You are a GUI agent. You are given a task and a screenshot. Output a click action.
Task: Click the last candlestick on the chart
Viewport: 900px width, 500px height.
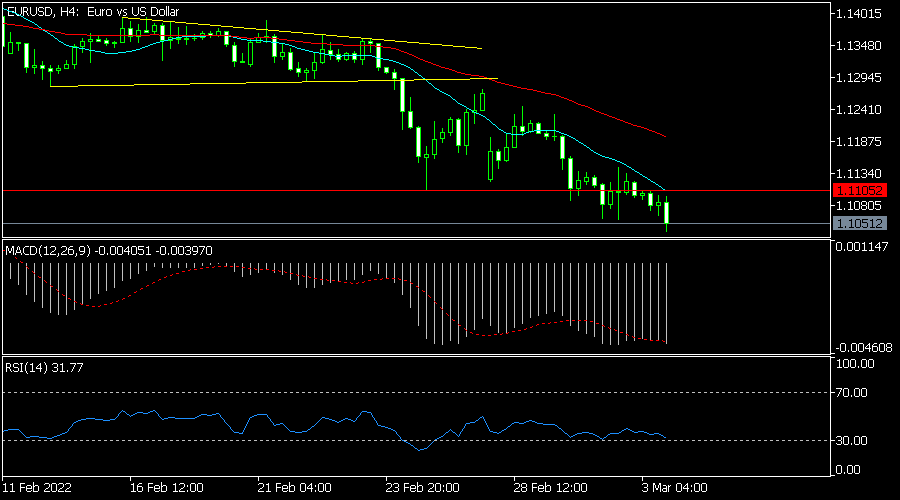tap(667, 213)
